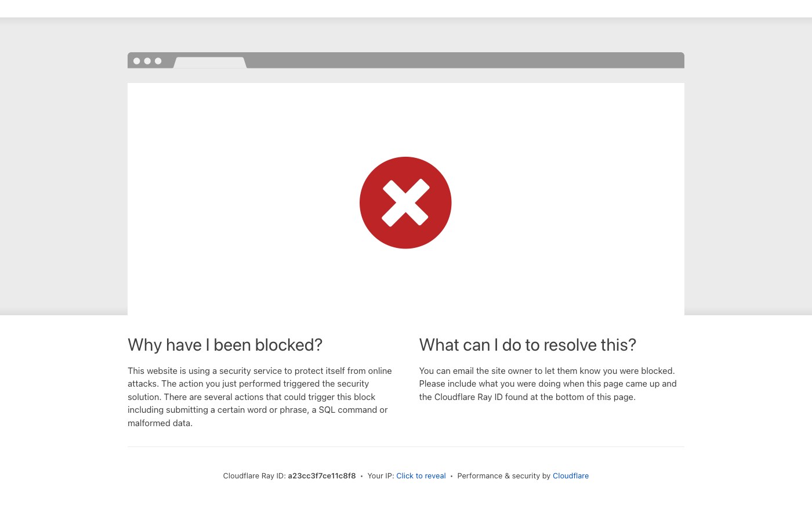812x508 pixels.
Task: Click the 'Why have I been blocked?' heading
Action: (x=225, y=345)
